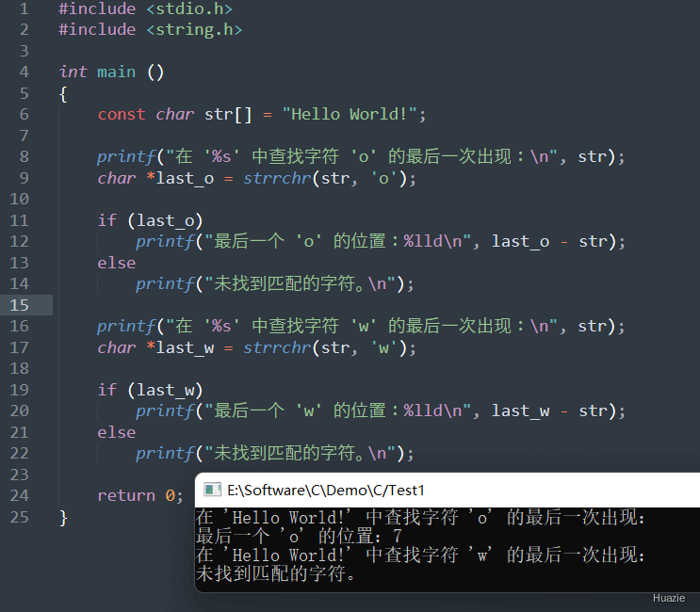Click line number 15 in the gutter
The height and width of the screenshot is (612, 700).
(x=19, y=305)
